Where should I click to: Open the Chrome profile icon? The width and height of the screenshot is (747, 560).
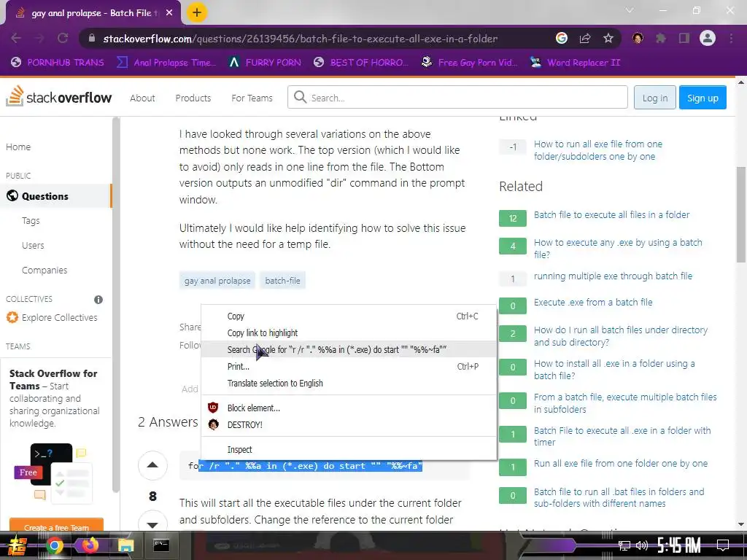click(708, 39)
